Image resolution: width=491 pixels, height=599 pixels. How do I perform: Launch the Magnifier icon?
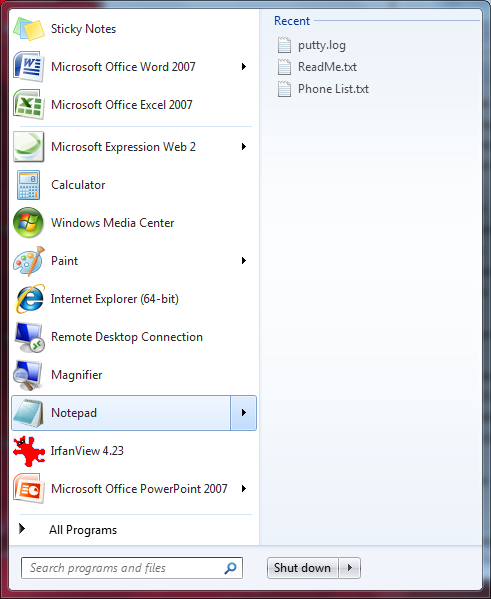[x=27, y=375]
